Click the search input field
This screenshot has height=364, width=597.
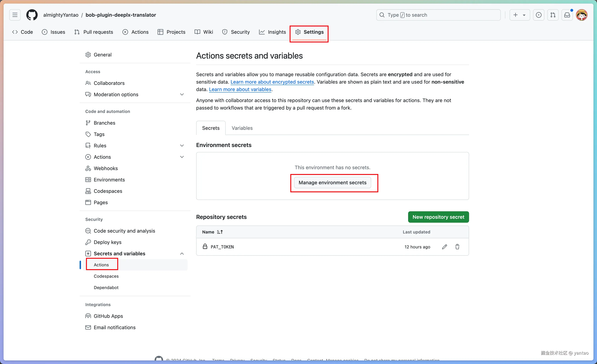(x=438, y=15)
